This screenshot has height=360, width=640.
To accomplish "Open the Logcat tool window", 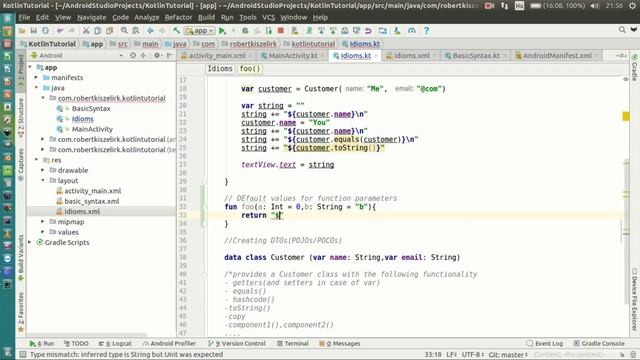I will click(116, 344).
